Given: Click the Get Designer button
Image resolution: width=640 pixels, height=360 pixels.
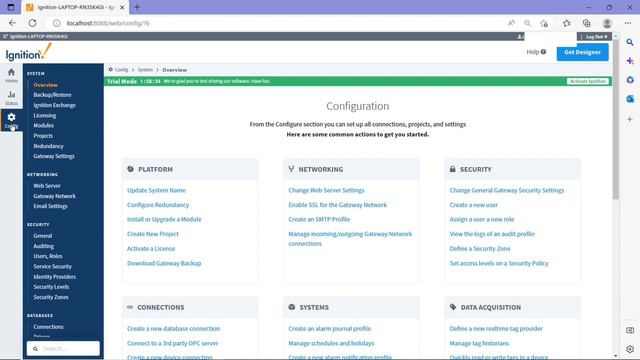Looking at the screenshot, I should [x=582, y=52].
